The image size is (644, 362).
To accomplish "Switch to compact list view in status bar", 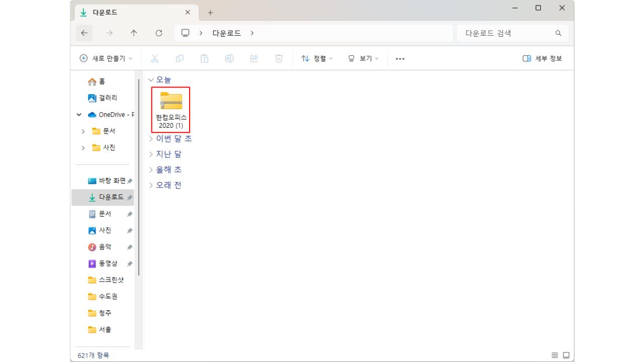I will pos(554,355).
